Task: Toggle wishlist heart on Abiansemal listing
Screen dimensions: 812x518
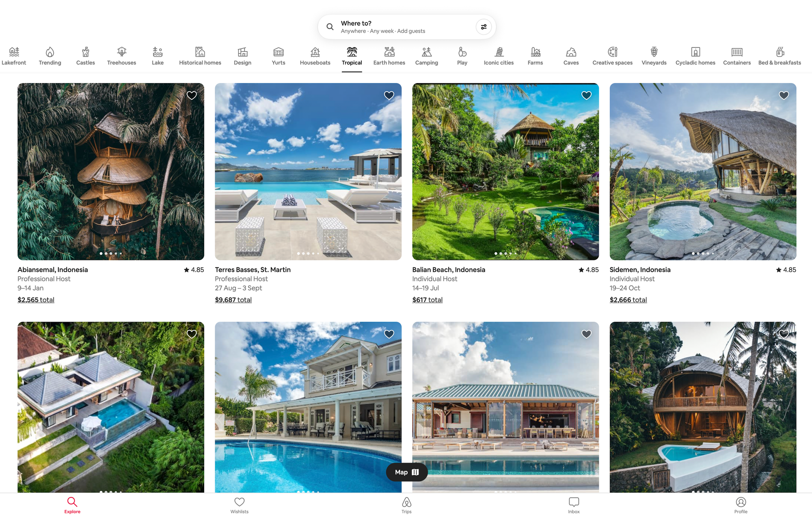Action: click(x=192, y=95)
